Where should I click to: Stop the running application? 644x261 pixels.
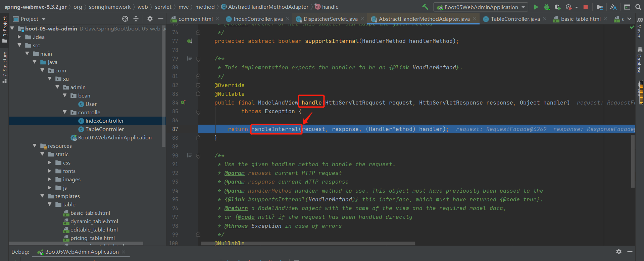click(x=586, y=7)
